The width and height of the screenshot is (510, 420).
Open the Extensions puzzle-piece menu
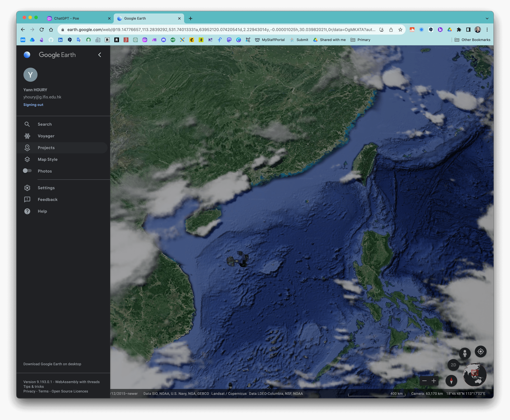click(459, 30)
